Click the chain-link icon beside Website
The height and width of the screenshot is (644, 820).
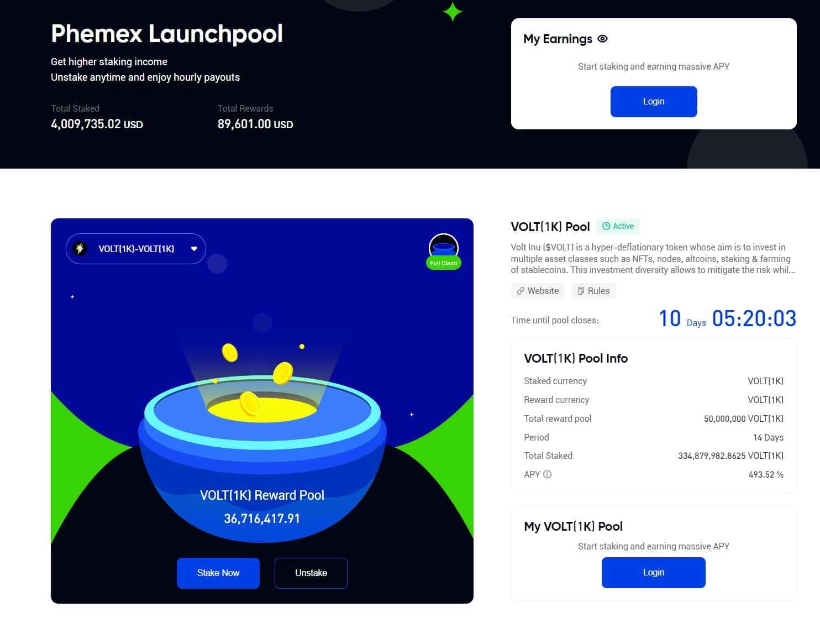521,291
